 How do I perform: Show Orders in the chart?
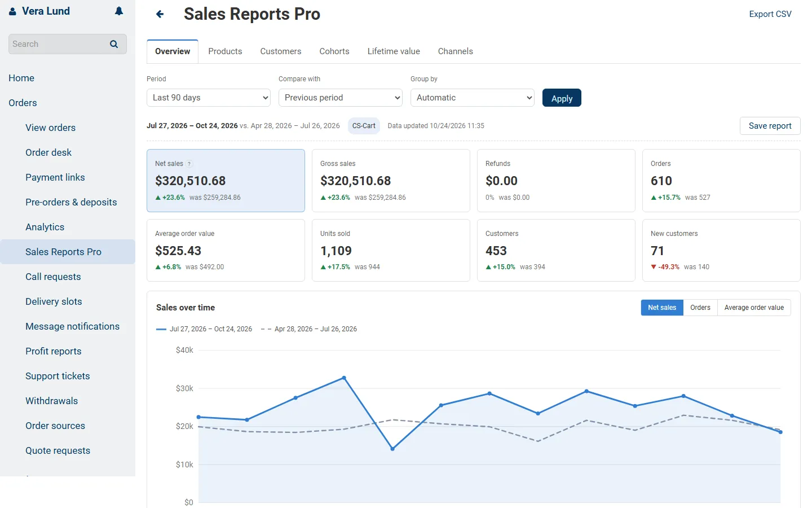tap(700, 308)
